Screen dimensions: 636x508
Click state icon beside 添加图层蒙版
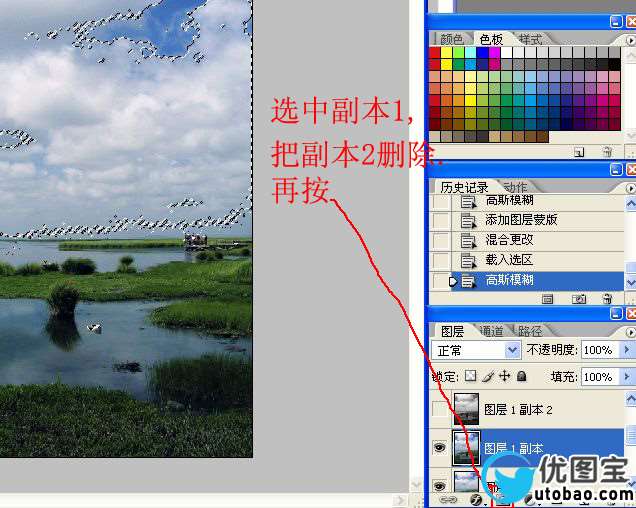(468, 220)
